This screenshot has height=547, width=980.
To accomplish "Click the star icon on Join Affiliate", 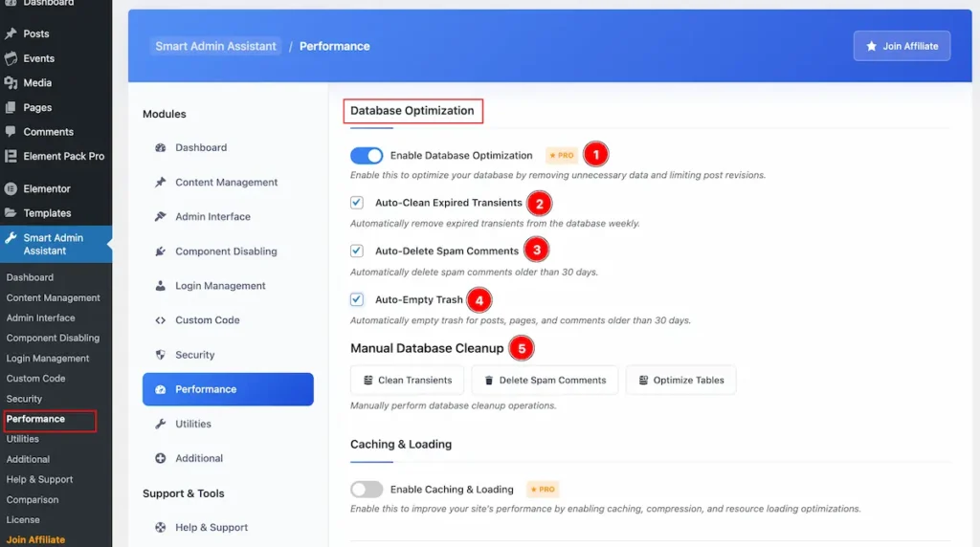I will (x=871, y=46).
